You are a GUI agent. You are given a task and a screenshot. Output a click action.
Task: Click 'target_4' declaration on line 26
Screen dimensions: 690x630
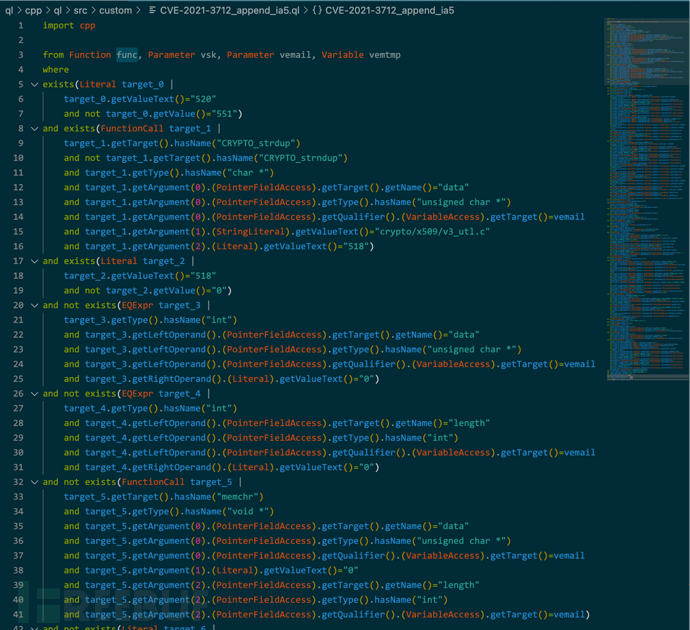coord(180,394)
